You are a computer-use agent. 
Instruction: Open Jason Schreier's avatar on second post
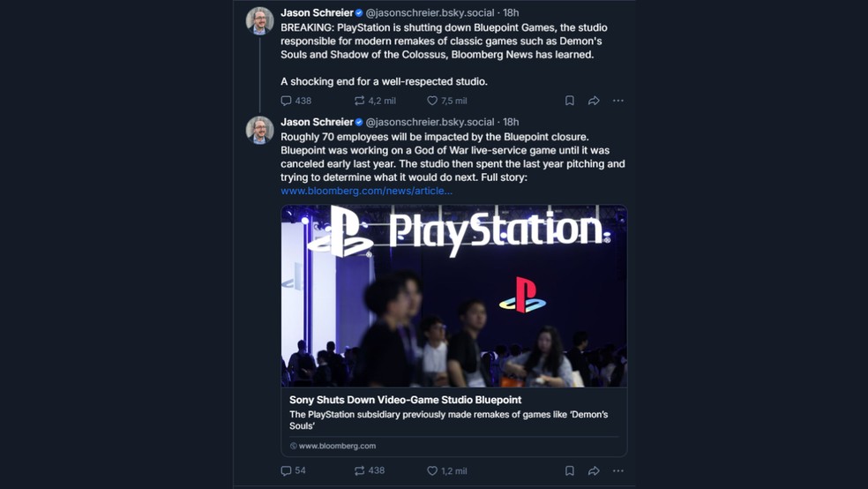(259, 130)
